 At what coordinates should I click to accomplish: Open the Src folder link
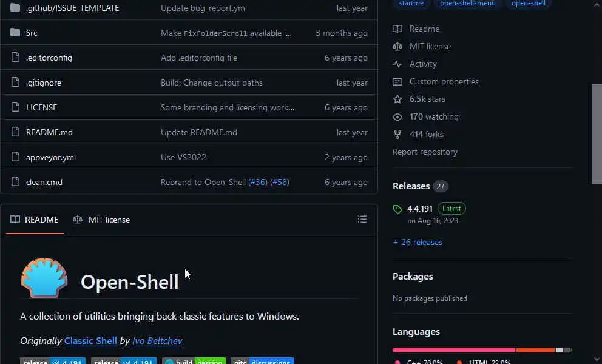[x=32, y=33]
